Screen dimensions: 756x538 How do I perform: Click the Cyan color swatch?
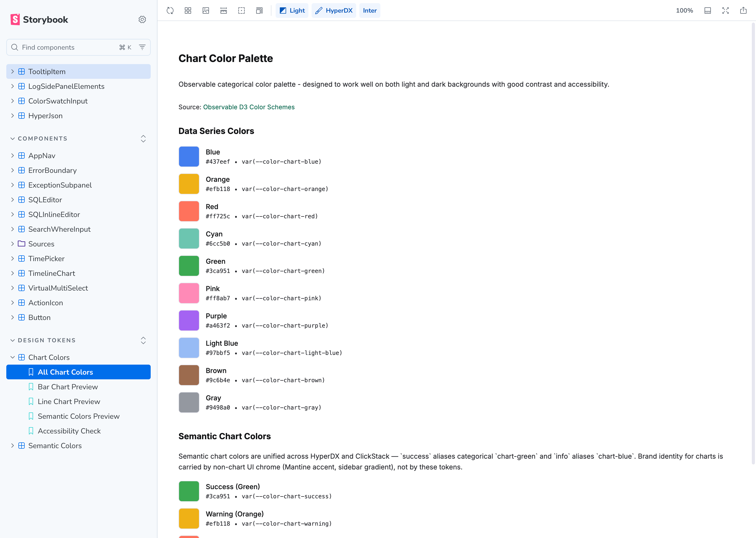(x=189, y=239)
